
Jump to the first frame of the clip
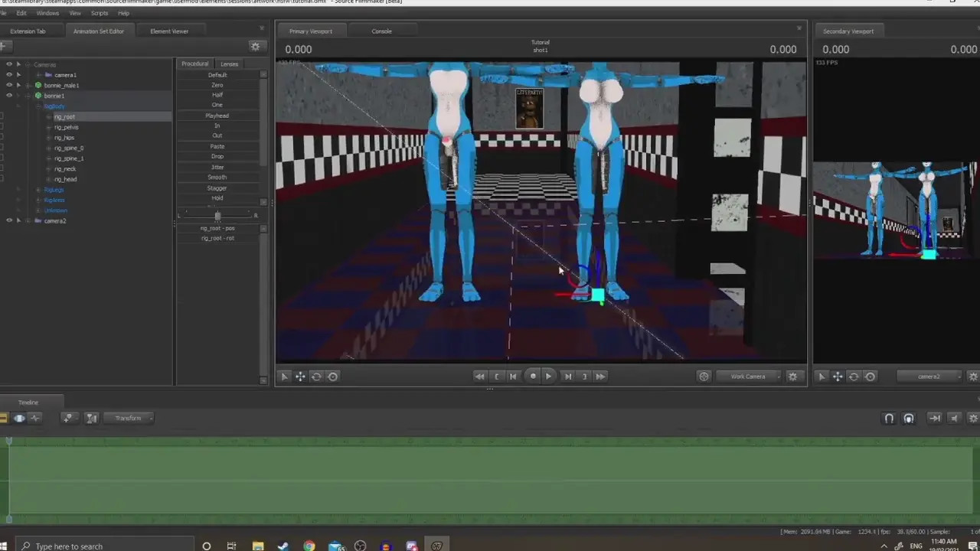tap(479, 377)
